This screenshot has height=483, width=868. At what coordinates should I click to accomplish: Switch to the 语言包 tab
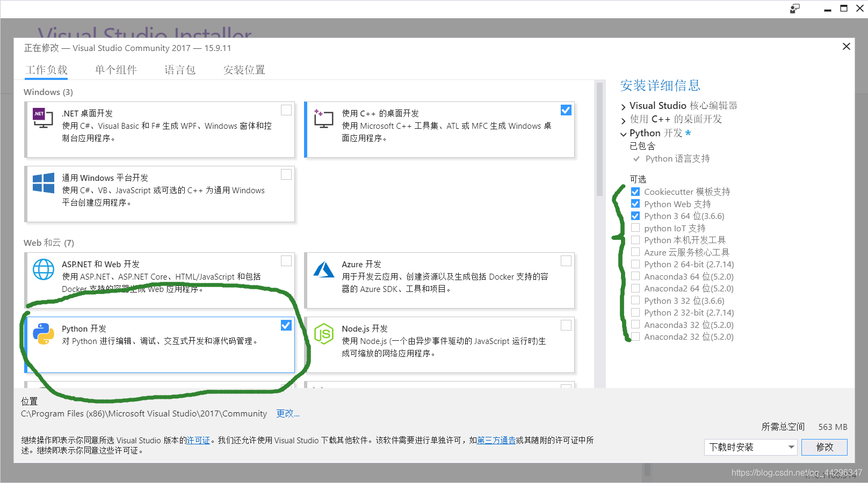point(180,70)
